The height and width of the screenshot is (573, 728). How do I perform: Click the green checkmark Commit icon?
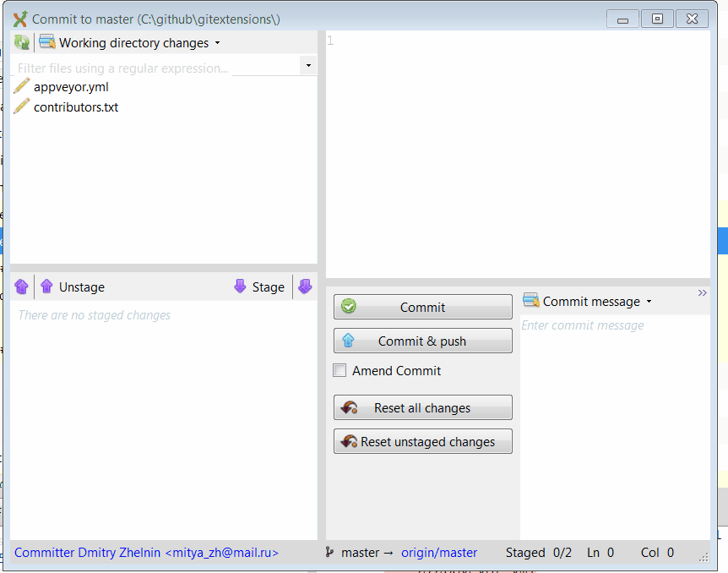pyautogui.click(x=348, y=306)
